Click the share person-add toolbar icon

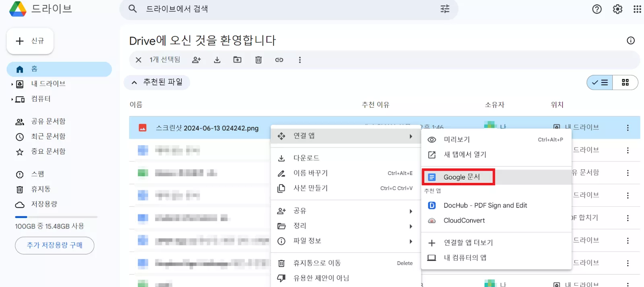(196, 60)
